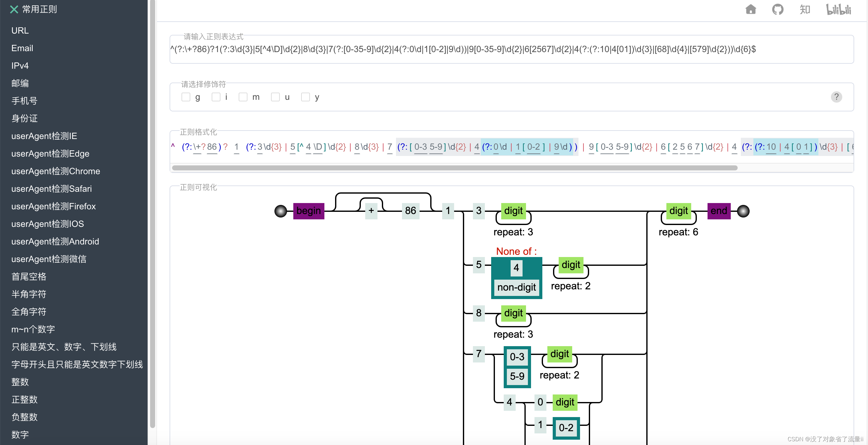Close the 常用正则 sidebar with X icon
This screenshot has width=868, height=445.
coord(14,9)
